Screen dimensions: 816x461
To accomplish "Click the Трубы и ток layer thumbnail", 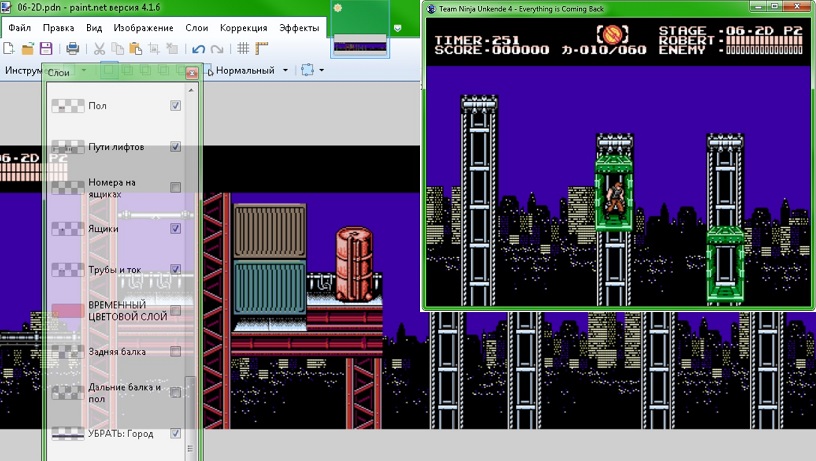I will point(68,270).
